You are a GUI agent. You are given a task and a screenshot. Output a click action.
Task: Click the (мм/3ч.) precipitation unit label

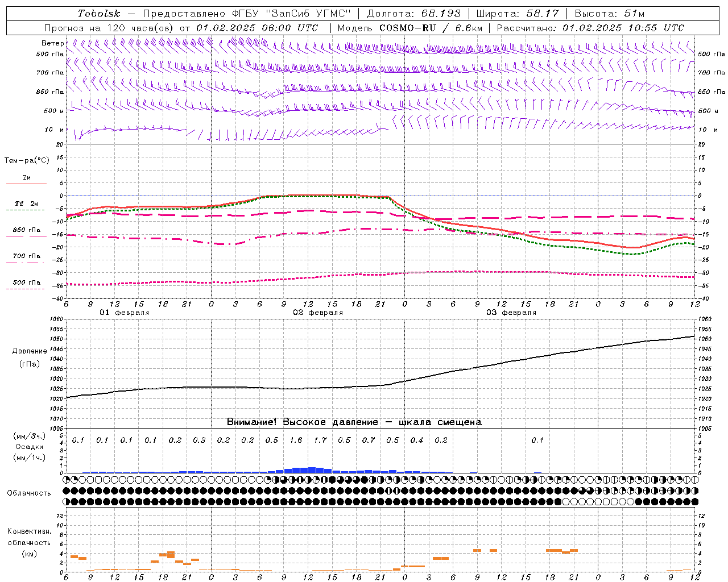point(30,436)
